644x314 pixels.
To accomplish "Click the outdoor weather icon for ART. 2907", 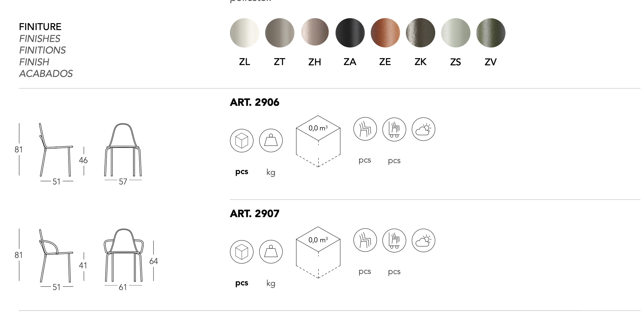I will [x=423, y=240].
